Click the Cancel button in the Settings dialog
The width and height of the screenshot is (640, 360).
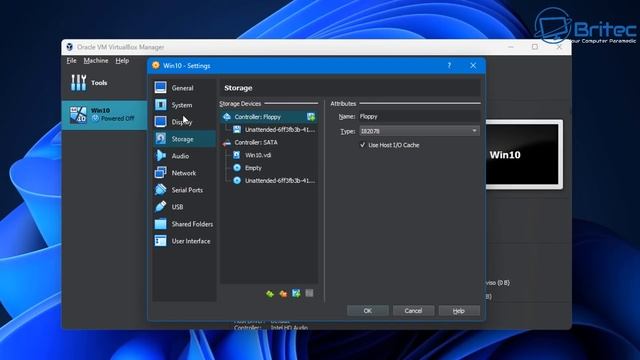pyautogui.click(x=413, y=311)
